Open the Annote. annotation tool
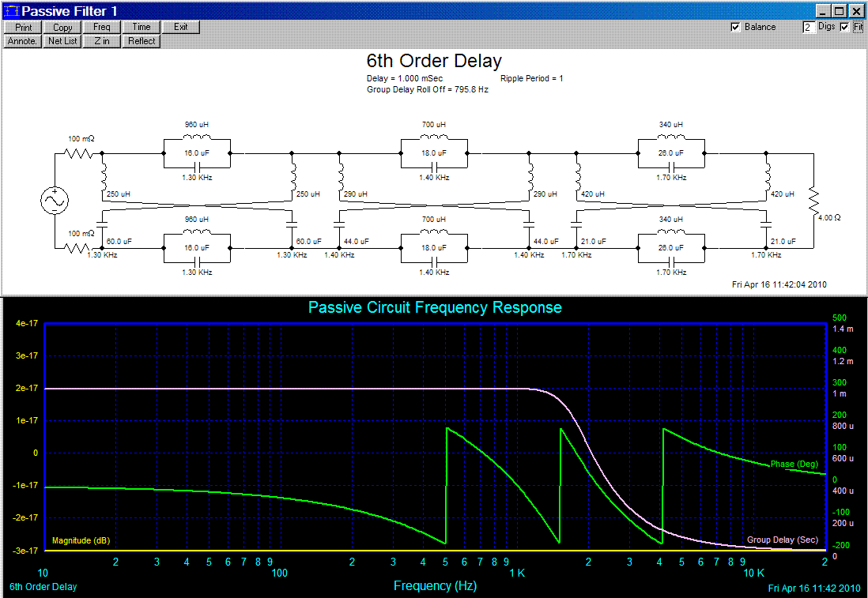This screenshot has height=598, width=868. point(23,41)
